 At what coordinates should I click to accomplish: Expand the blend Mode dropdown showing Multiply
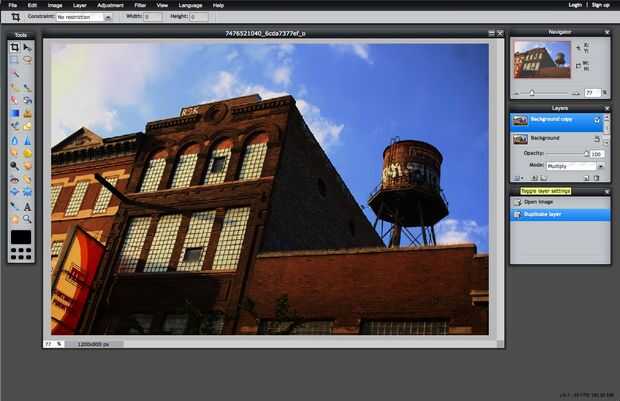(x=575, y=166)
